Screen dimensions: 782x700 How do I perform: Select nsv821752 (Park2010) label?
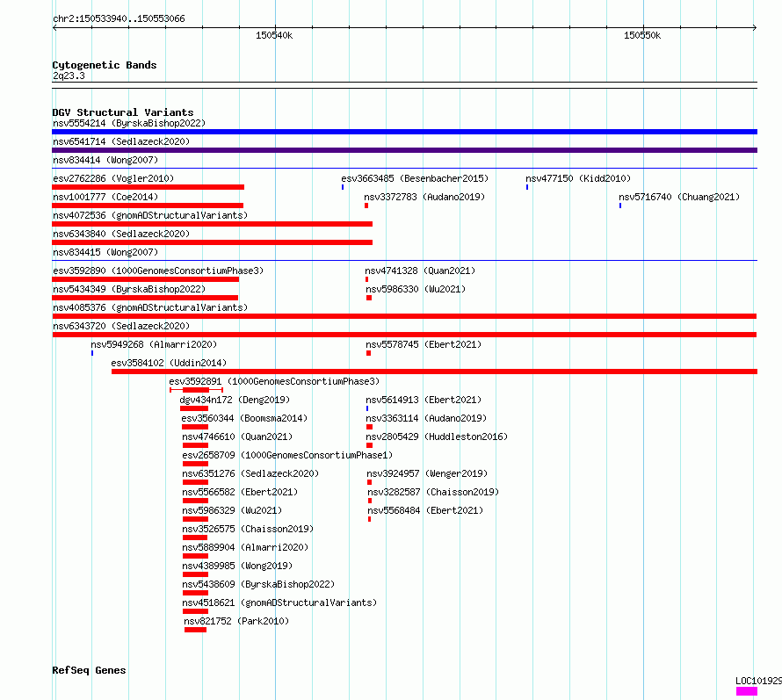click(x=236, y=621)
